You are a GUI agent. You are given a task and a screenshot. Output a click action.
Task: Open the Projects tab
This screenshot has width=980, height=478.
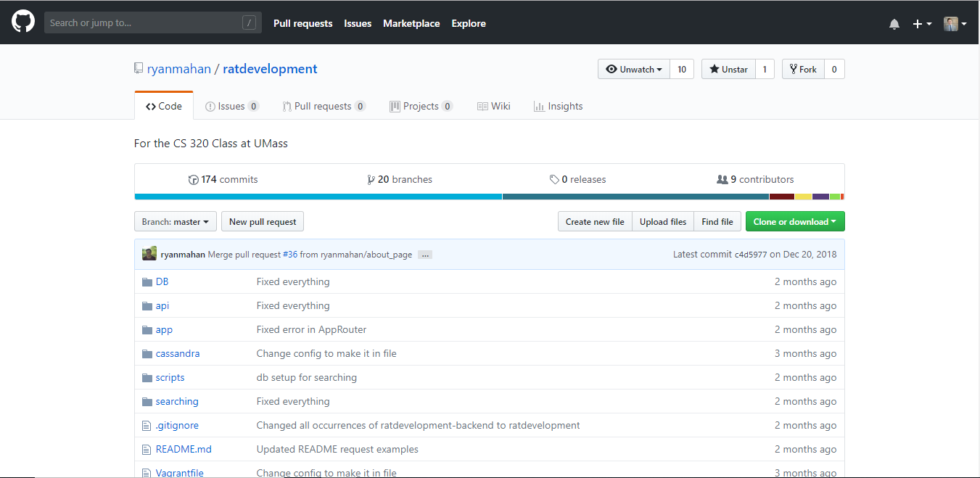(421, 106)
